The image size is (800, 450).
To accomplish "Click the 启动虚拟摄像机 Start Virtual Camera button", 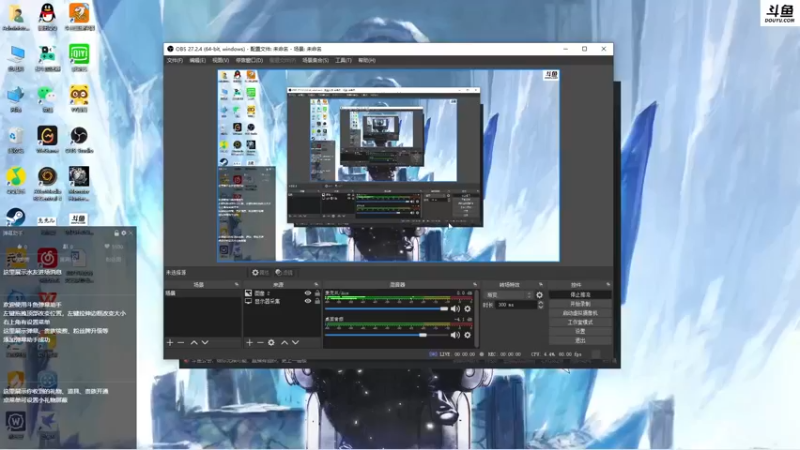I will coord(580,313).
